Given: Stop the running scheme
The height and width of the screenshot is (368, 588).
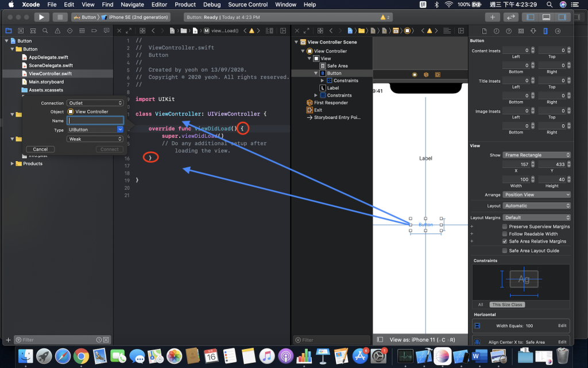Looking at the screenshot, I should (x=60, y=17).
